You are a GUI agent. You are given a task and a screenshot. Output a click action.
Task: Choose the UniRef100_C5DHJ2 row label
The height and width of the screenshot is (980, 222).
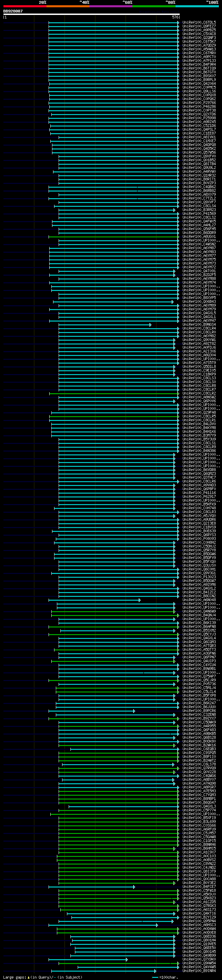(x=199, y=546)
